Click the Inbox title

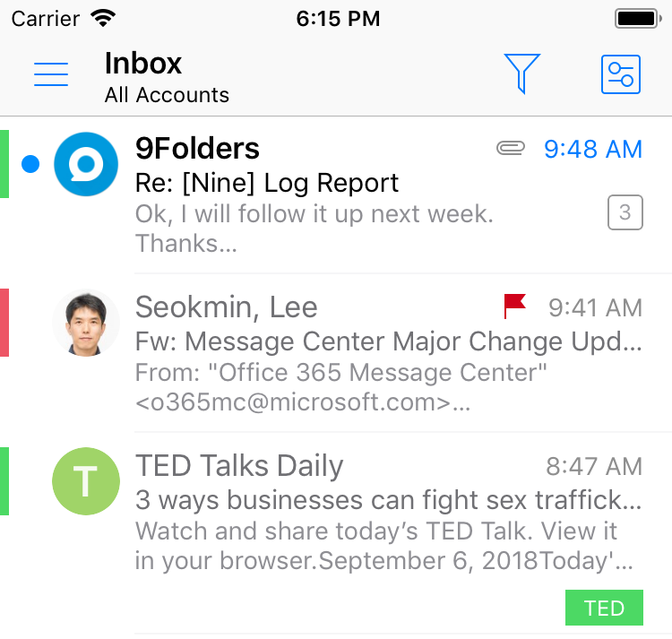tap(143, 64)
